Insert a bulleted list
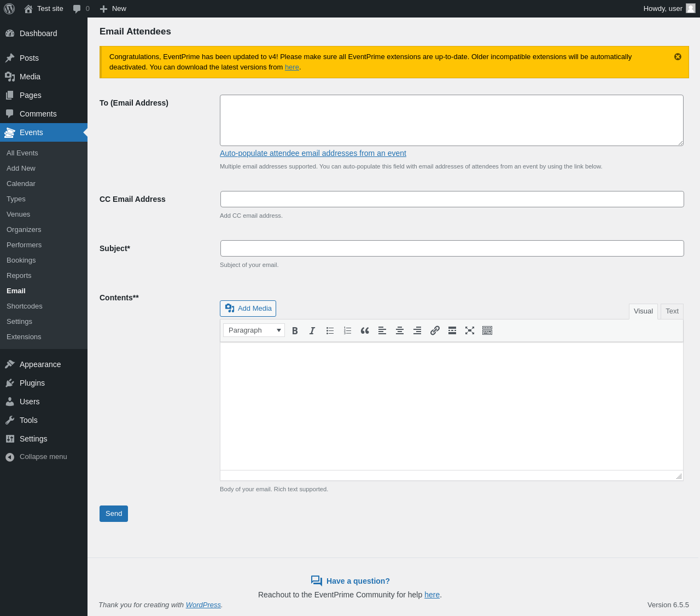Screen dimensions: 700x616 click(330, 330)
